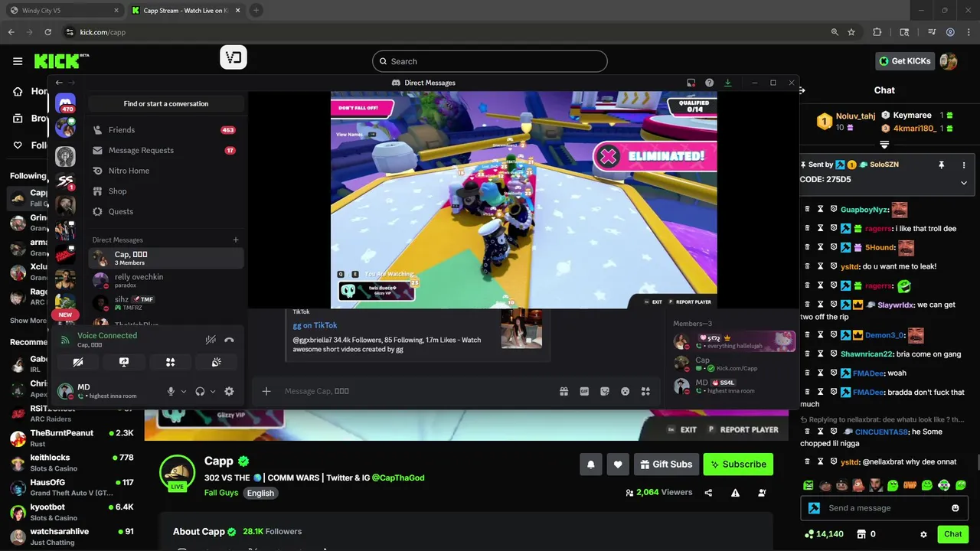Open the Discord soundboard

[x=217, y=363]
